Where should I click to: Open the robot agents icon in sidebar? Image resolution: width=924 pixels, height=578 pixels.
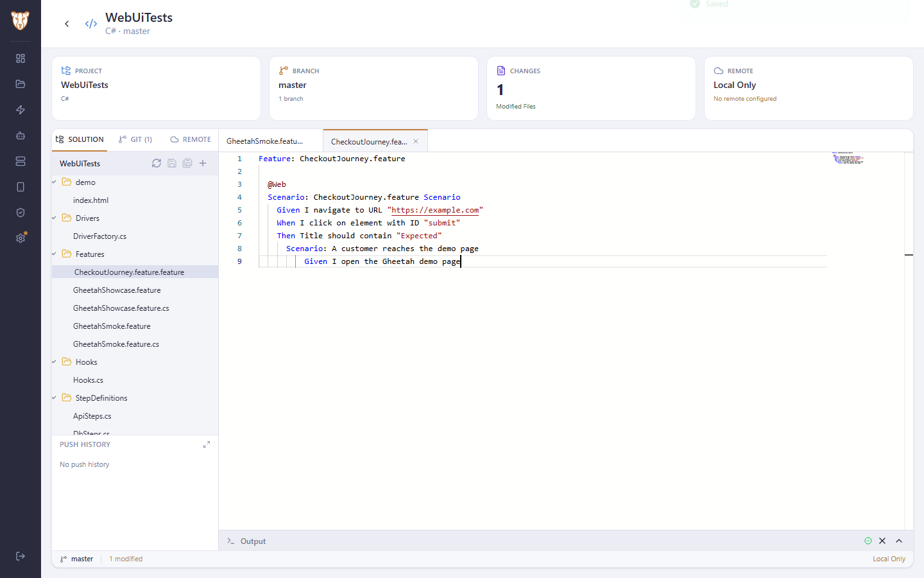[x=21, y=136]
